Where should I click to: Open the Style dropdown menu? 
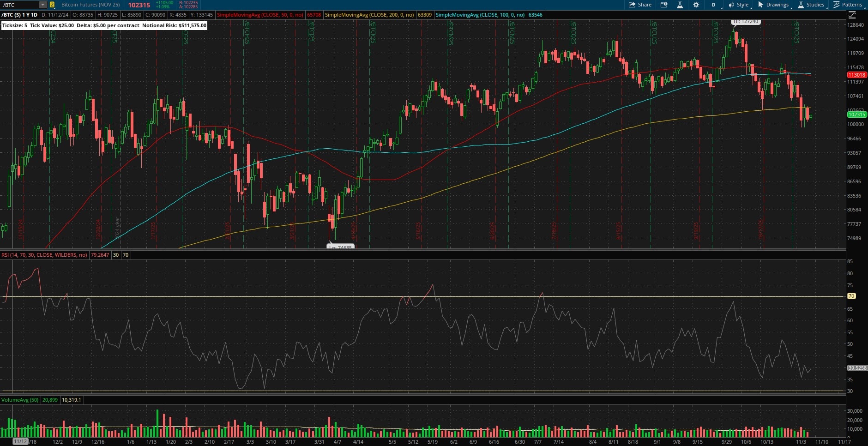[739, 5]
